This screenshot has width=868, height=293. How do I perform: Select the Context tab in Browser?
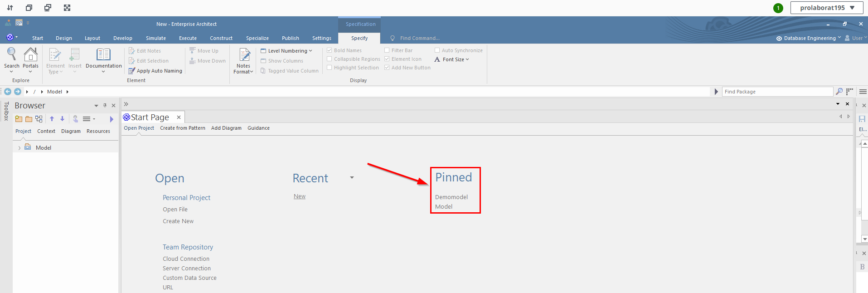pyautogui.click(x=46, y=131)
